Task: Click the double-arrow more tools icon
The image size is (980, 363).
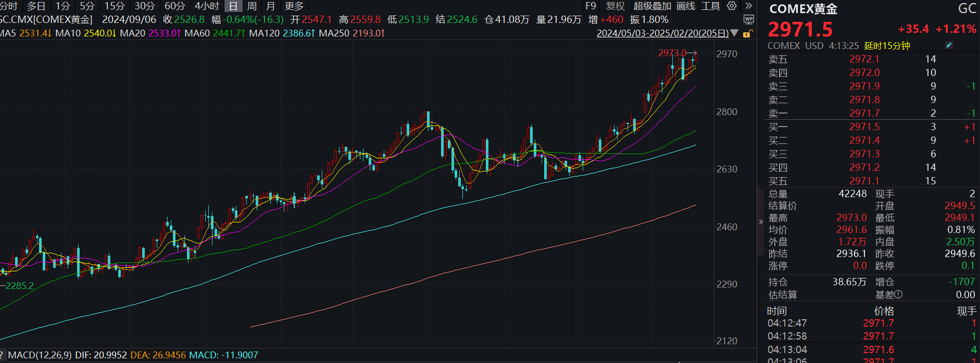Action: 748,6
